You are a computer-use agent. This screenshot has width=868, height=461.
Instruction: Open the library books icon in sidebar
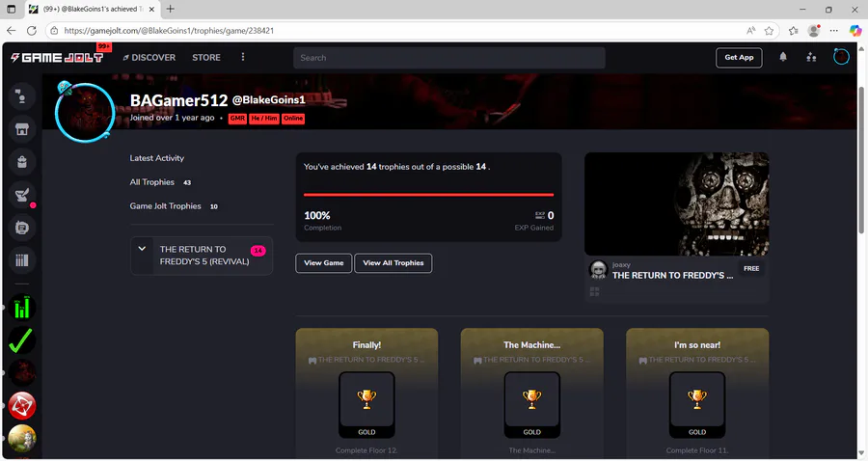click(x=21, y=260)
